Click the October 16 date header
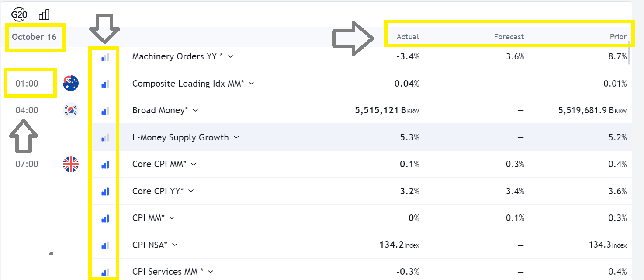 [x=34, y=37]
